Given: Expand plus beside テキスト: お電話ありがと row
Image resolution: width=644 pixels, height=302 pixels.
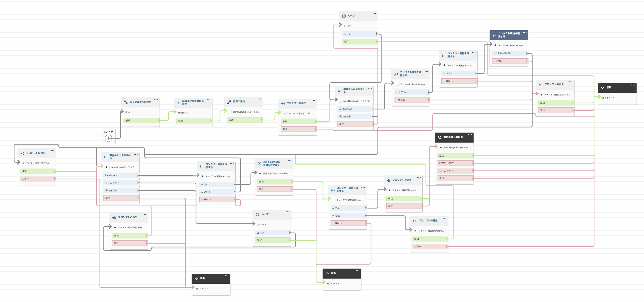Looking at the screenshot, I should pyautogui.click(x=284, y=113).
